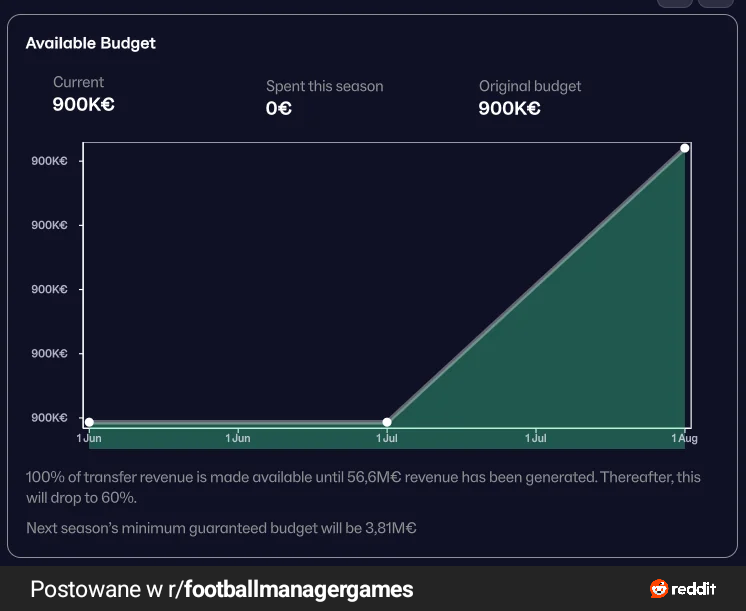The height and width of the screenshot is (611, 746).
Task: Click the middle data point where line starts rising
Action: (387, 422)
